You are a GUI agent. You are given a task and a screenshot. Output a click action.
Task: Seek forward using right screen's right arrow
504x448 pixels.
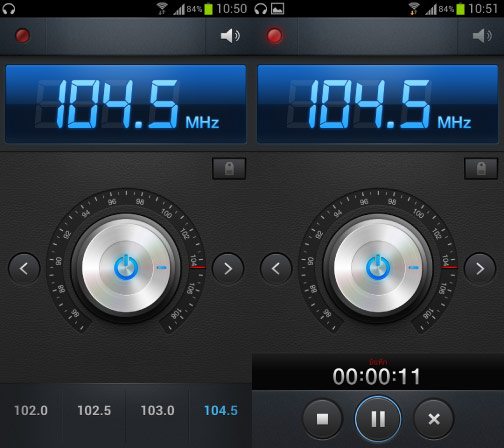click(x=480, y=268)
